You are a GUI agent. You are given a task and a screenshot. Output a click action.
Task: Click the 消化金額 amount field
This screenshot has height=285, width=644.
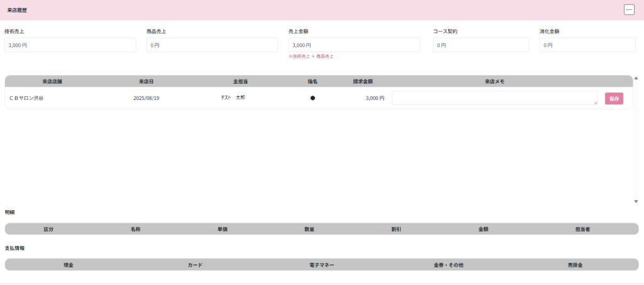[x=587, y=45]
